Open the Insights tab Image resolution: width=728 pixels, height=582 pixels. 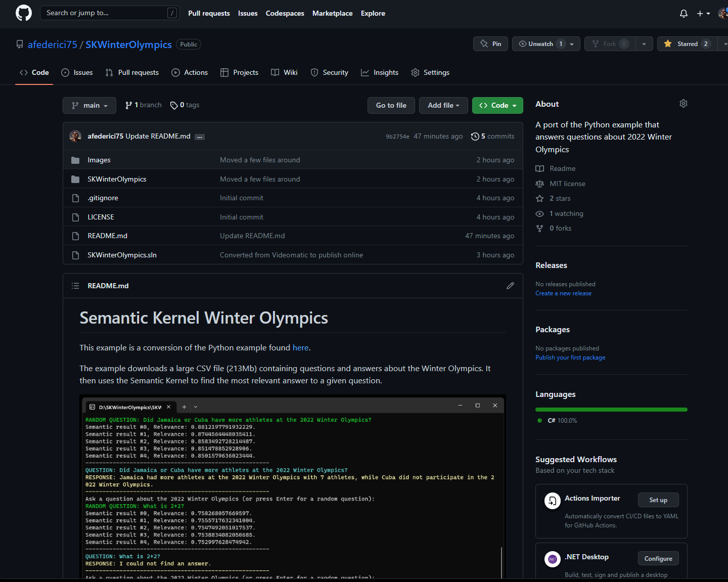point(380,73)
